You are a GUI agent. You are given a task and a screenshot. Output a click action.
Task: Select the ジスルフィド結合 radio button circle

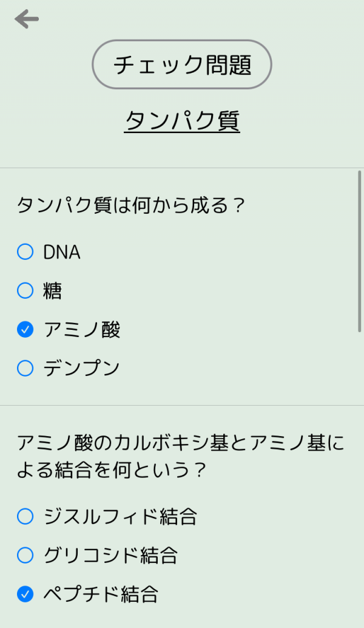tap(25, 516)
